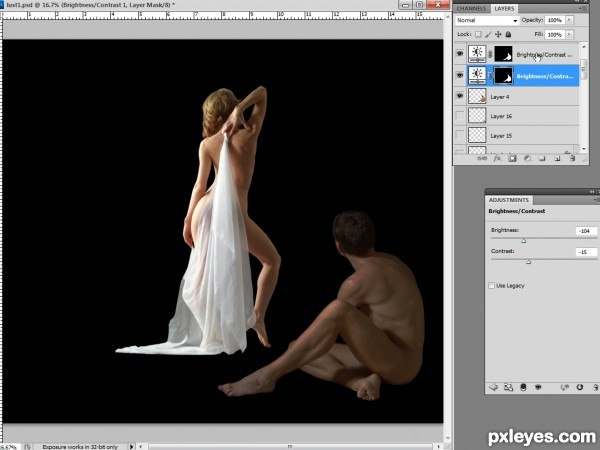Click the Link layers icon
The image size is (600, 450).
click(482, 158)
